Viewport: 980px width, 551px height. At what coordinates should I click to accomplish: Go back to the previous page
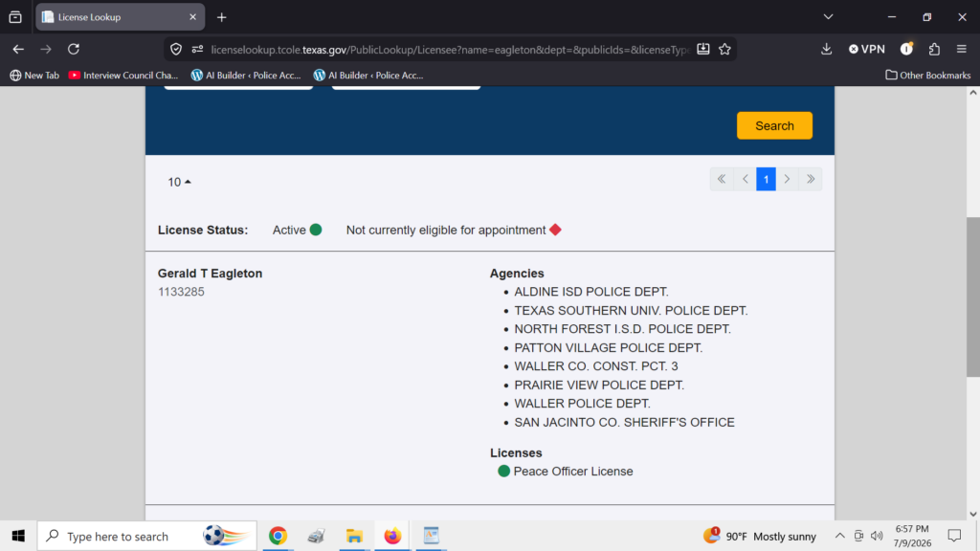click(x=18, y=49)
